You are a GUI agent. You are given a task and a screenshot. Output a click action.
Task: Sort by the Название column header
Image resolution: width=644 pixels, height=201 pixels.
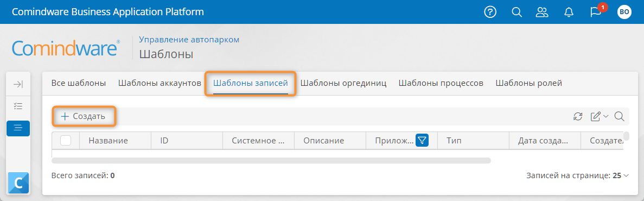point(116,141)
